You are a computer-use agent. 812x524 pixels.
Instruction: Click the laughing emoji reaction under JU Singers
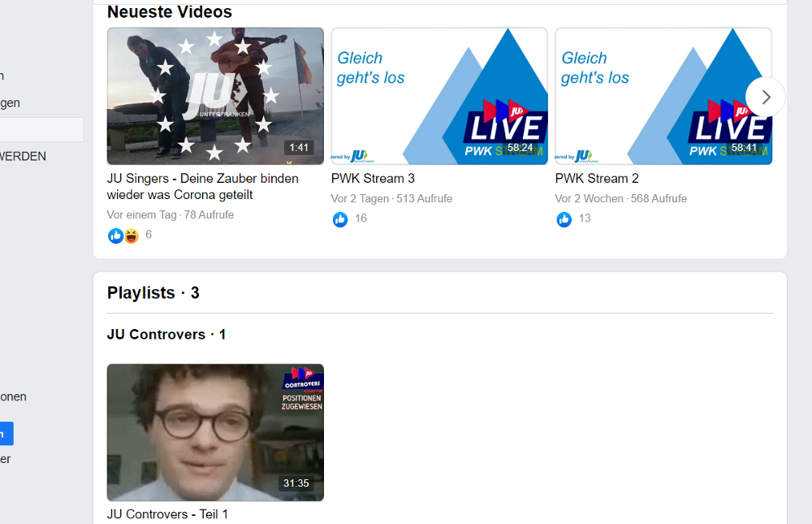(x=131, y=236)
